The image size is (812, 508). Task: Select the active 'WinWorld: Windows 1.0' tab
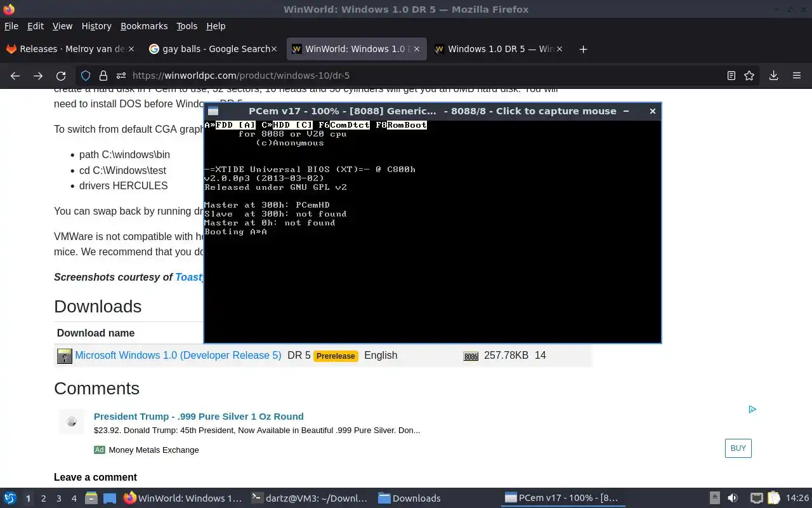[x=355, y=49]
